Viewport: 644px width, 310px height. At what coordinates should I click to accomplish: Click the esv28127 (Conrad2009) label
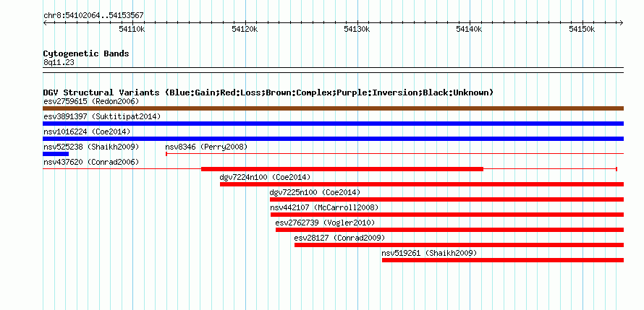pyautogui.click(x=339, y=238)
